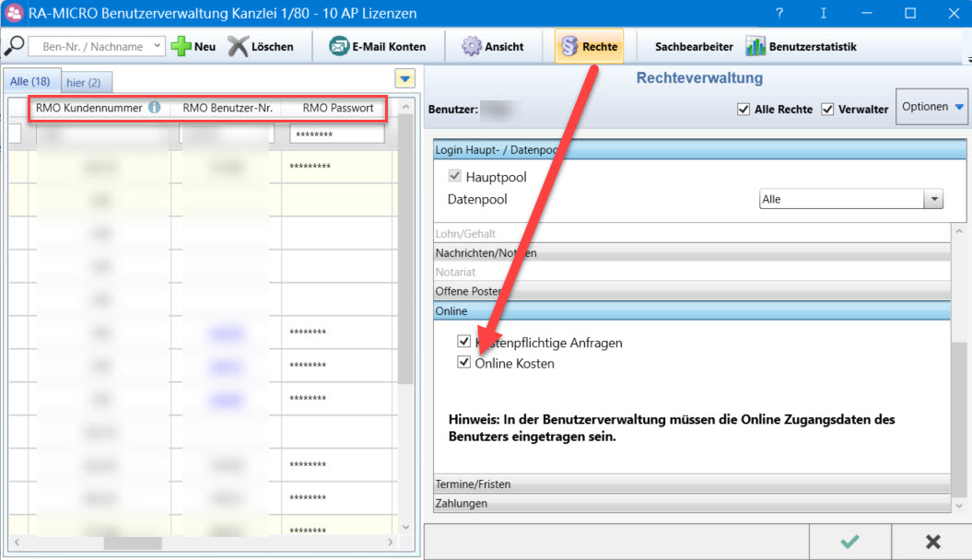Open the blue arrow dropdown above user list

[404, 78]
